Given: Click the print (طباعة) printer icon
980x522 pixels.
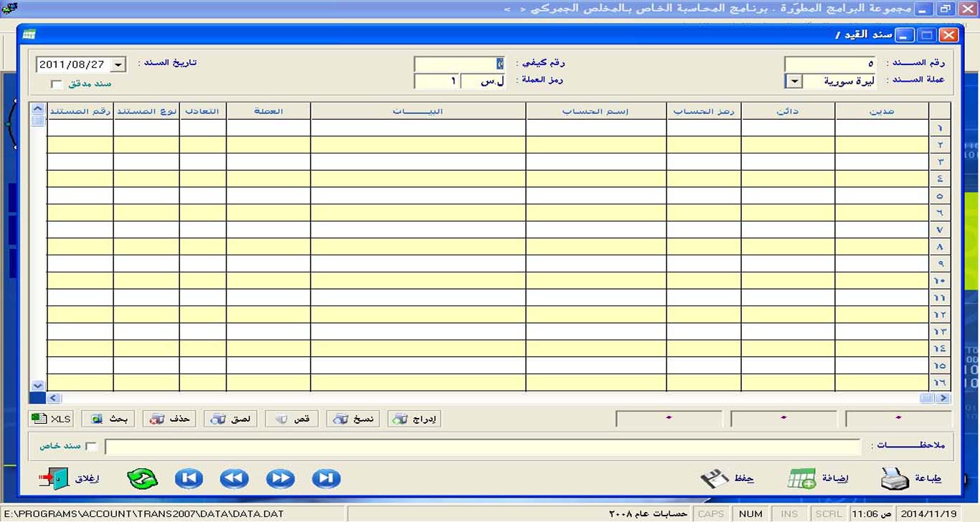Looking at the screenshot, I should coord(895,478).
